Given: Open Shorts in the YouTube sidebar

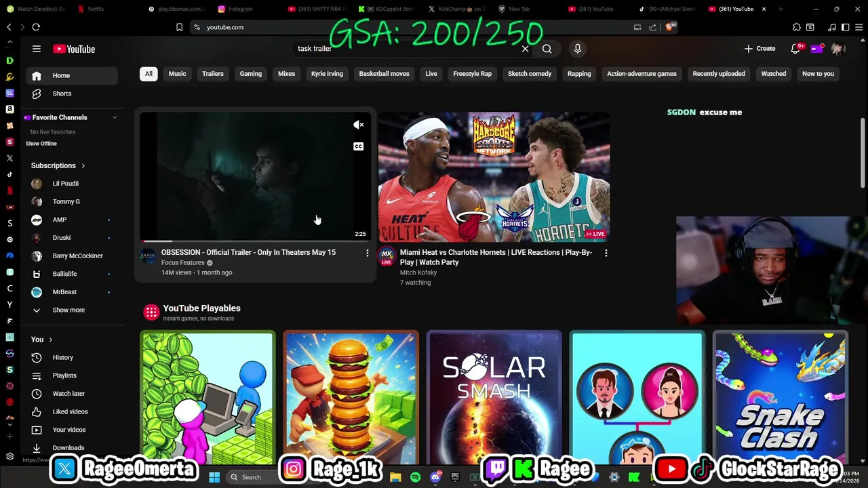Looking at the screenshot, I should 71,94.
